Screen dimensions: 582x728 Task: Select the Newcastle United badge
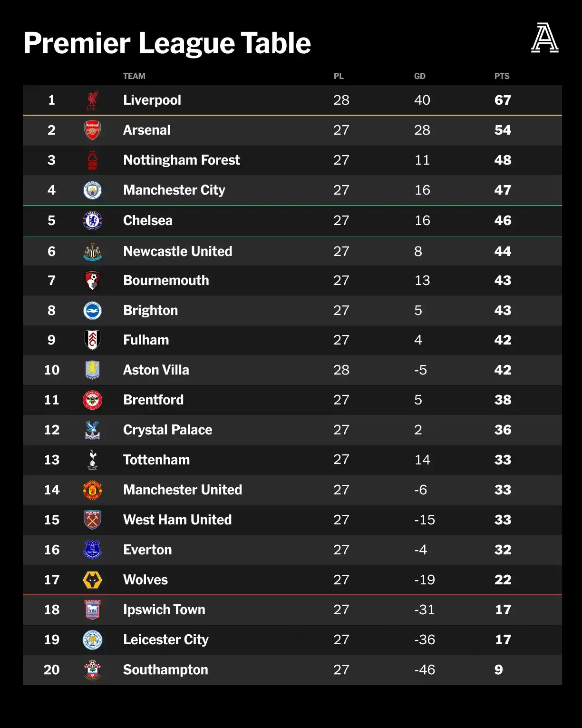92,251
